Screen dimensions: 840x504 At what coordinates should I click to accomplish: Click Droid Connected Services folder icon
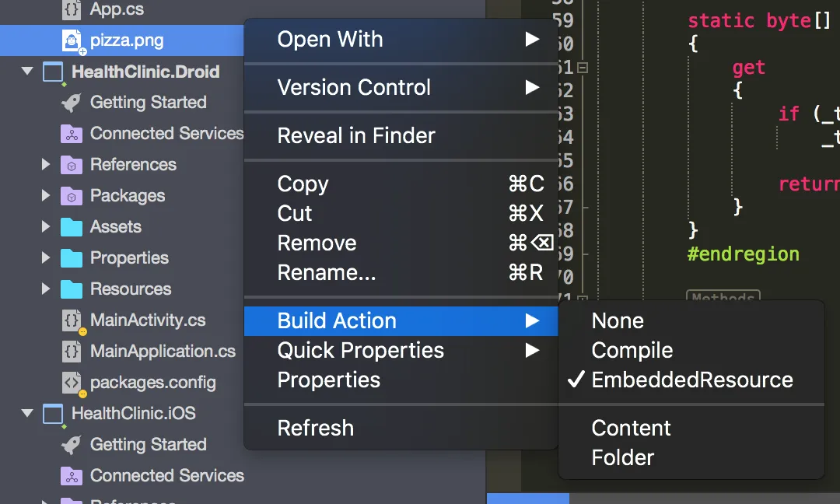72,134
